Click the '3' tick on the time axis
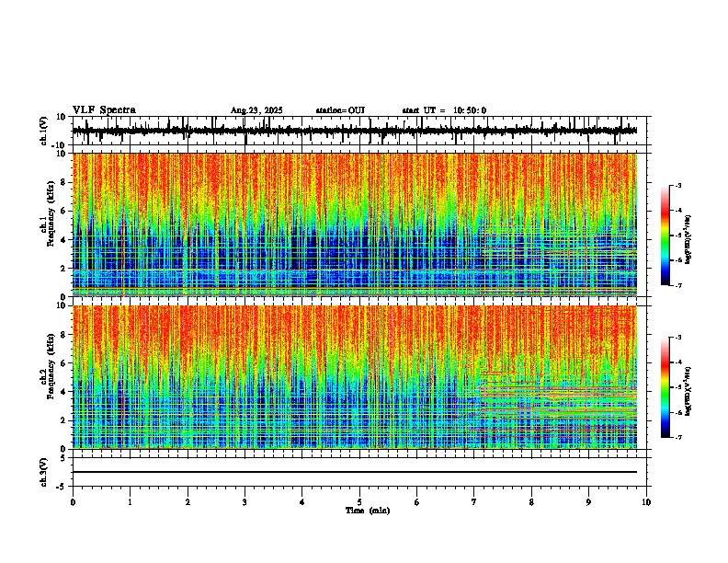The width and height of the screenshot is (728, 563). (245, 502)
